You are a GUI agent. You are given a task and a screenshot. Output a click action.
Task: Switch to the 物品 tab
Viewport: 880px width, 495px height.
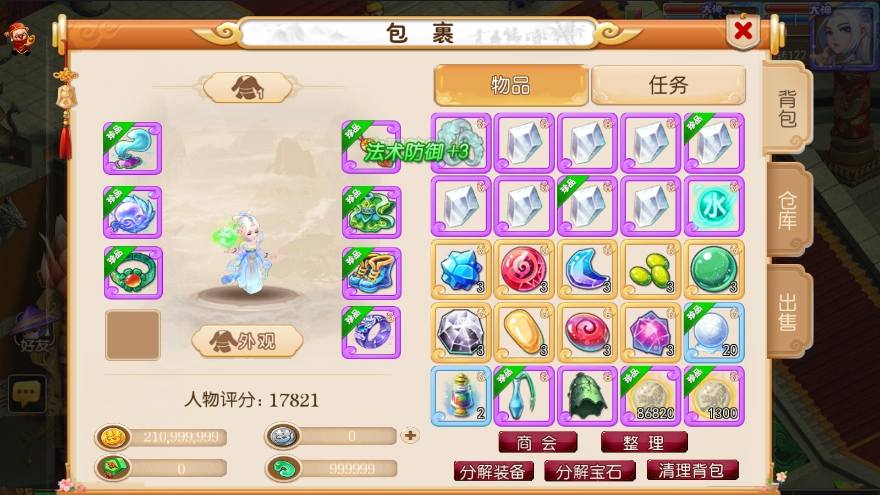click(511, 85)
